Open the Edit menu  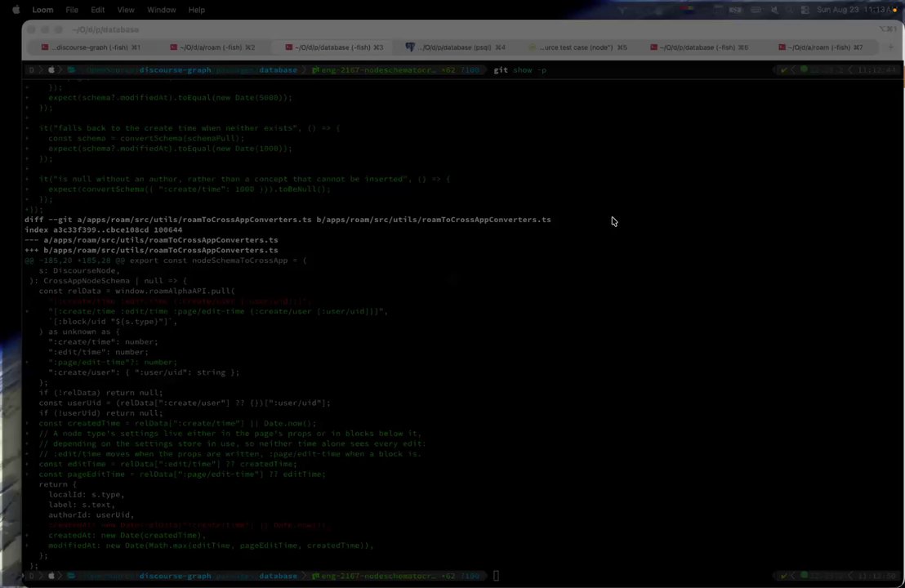(97, 10)
